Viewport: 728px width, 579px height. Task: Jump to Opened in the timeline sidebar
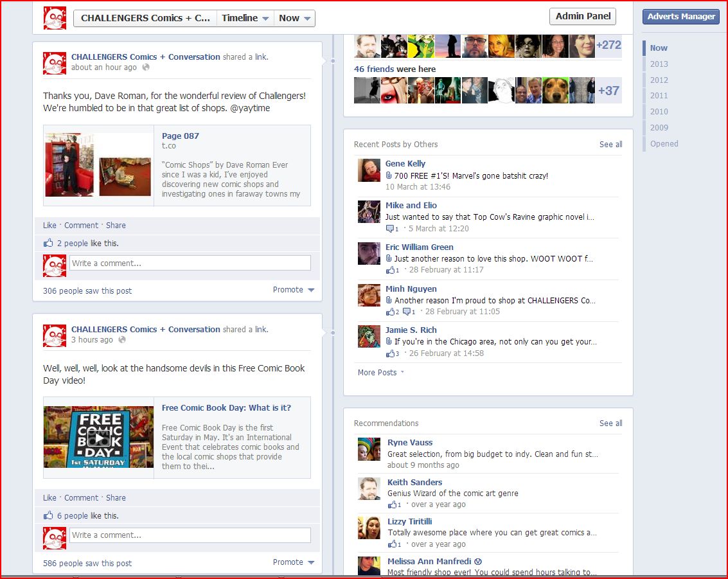point(664,144)
